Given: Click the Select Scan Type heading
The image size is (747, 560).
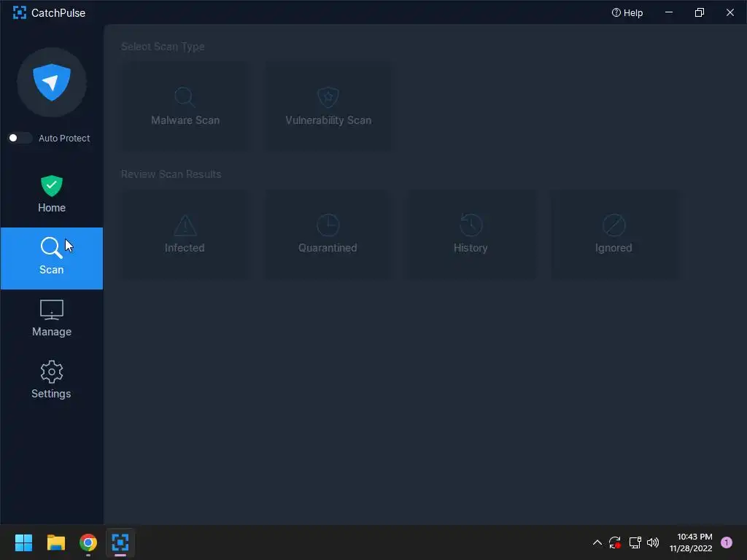Looking at the screenshot, I should 163,47.
